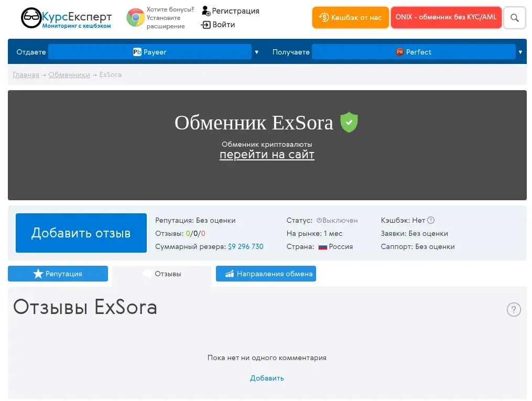Go to Обменники breadcrumb
Screen dimensions: 532x401
pyautogui.click(x=69, y=74)
